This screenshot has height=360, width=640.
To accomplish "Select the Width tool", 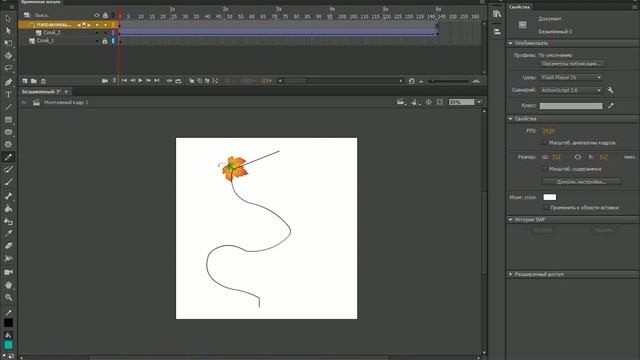I will [x=8, y=258].
